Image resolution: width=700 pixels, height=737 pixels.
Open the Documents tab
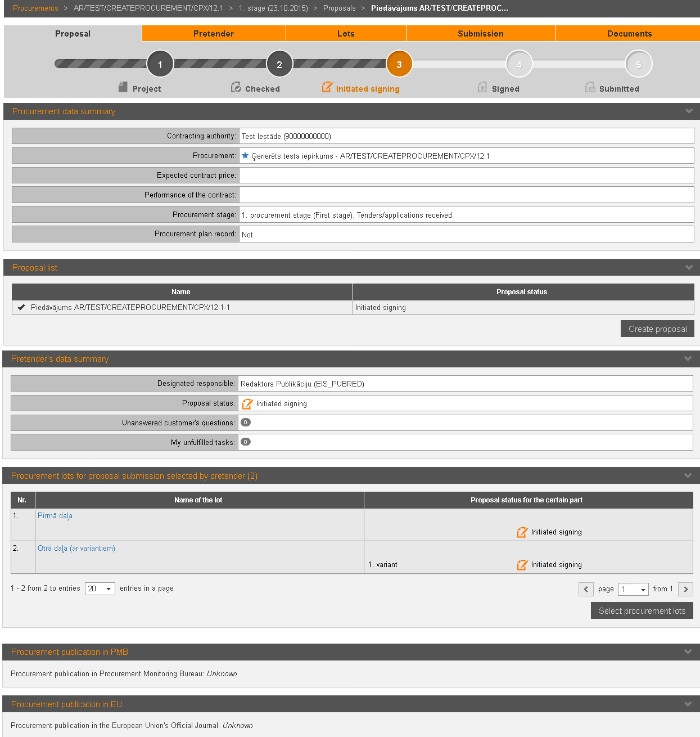click(629, 34)
